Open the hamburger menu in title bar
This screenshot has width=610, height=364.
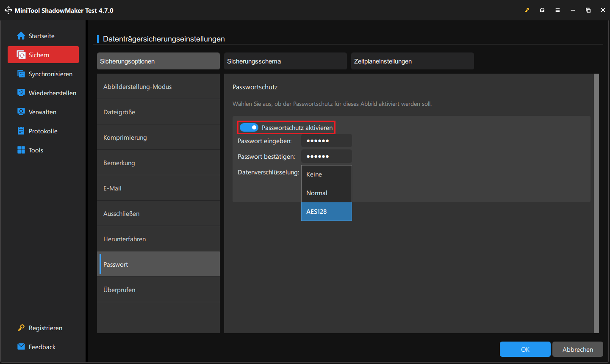pyautogui.click(x=557, y=10)
